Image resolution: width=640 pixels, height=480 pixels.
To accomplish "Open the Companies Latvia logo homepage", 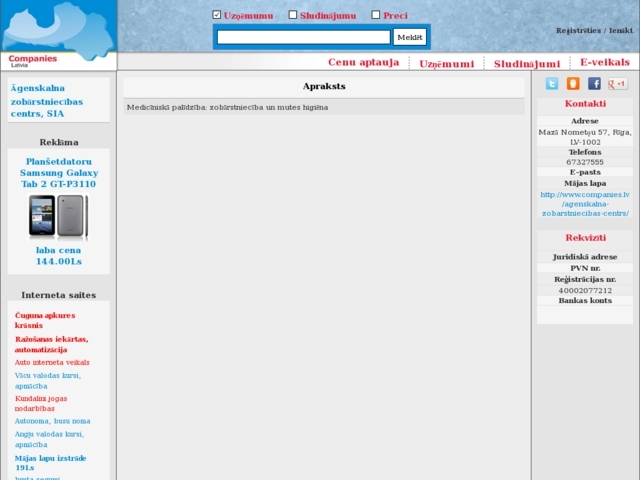I will click(58, 35).
